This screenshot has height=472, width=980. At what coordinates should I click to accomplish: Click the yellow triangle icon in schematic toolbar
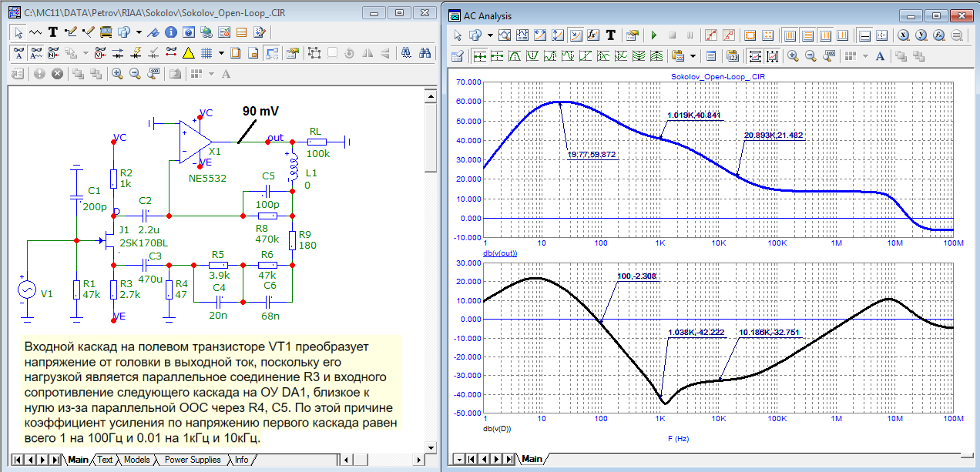188,53
